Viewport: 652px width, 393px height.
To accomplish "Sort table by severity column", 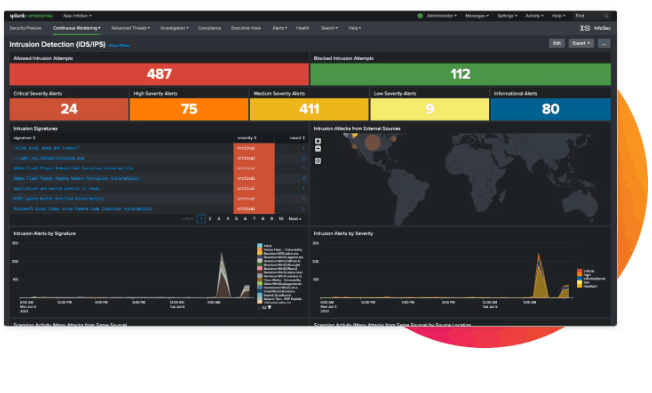I will (x=247, y=138).
